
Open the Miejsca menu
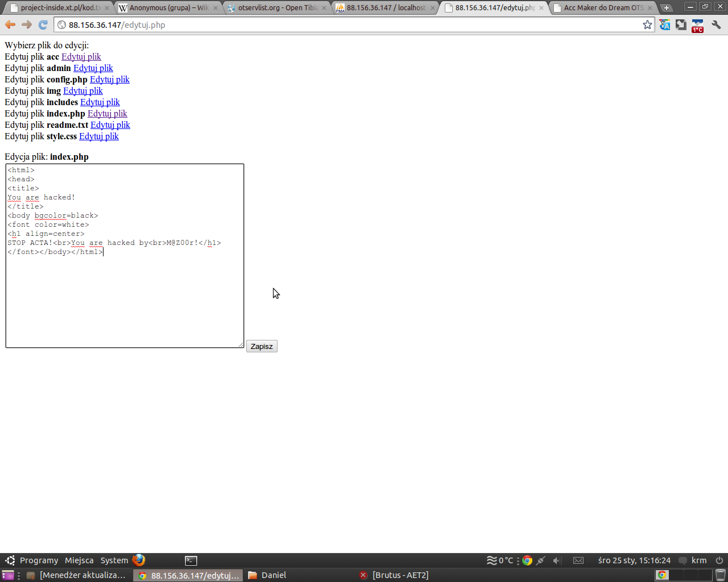[79, 560]
